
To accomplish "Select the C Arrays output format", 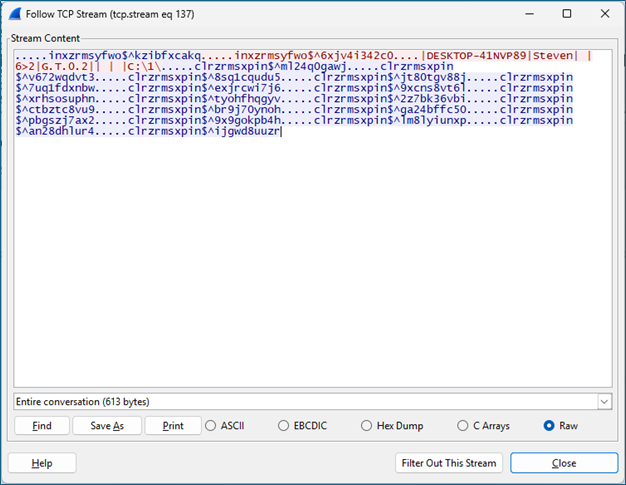I will (x=464, y=425).
